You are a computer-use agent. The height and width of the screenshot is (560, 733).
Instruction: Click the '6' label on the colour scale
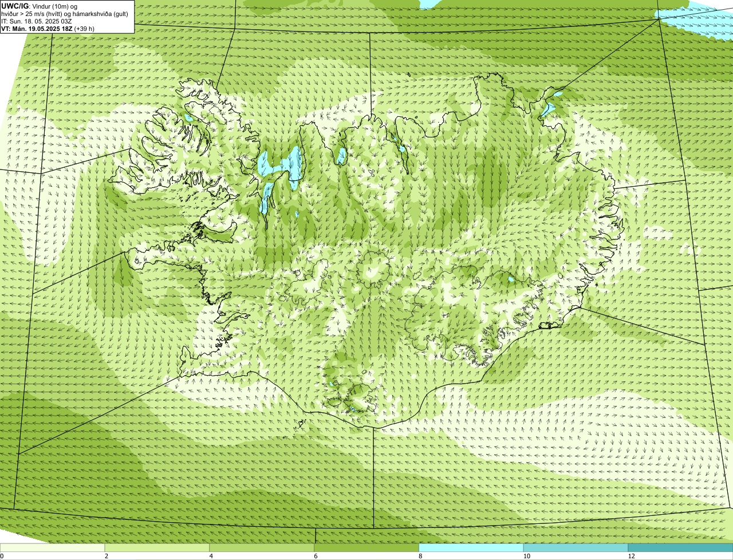point(316,556)
